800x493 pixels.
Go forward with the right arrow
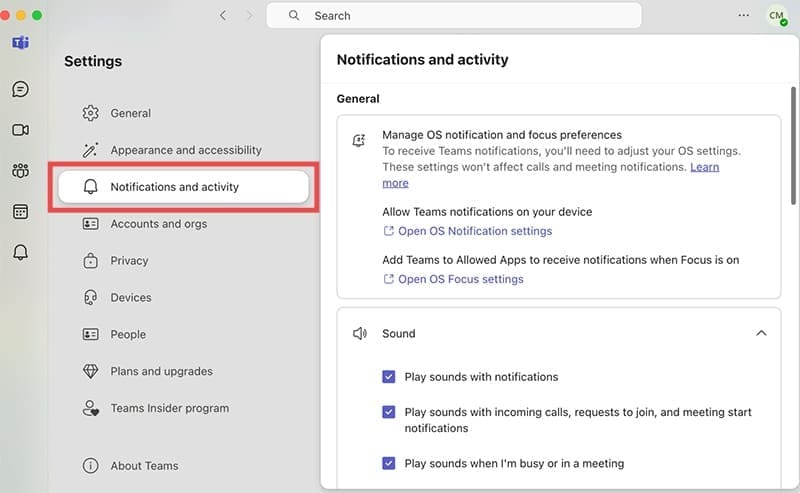(249, 15)
